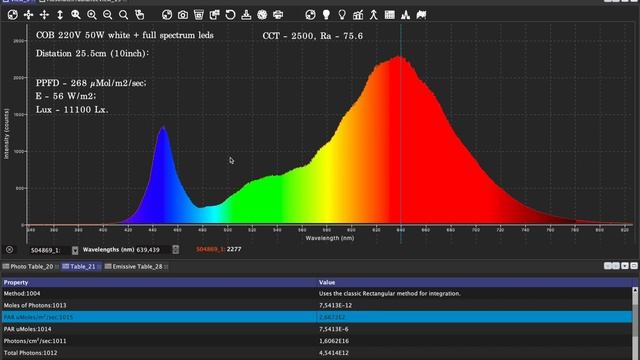Click the 'PPFD - 268 µMol/m2/sec' annotation
Screen dimensions: 640x360
(91, 83)
